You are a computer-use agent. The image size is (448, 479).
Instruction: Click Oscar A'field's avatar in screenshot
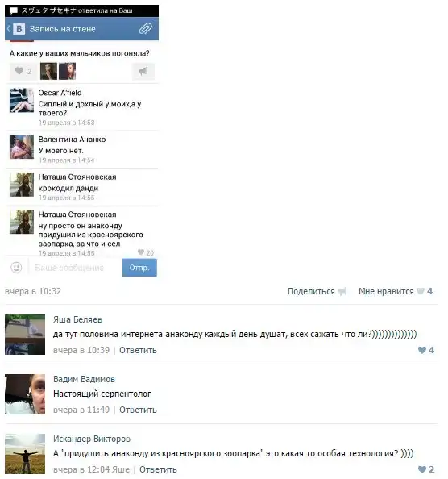pos(22,101)
